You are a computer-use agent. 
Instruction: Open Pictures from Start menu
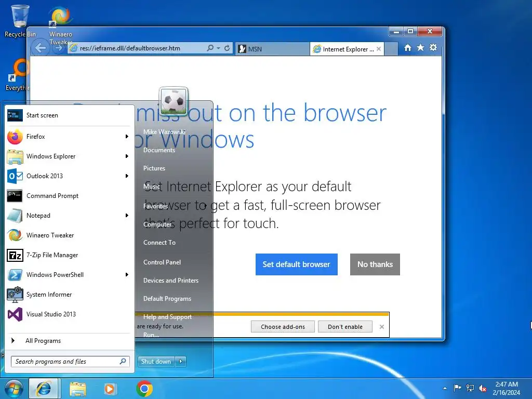tap(154, 168)
